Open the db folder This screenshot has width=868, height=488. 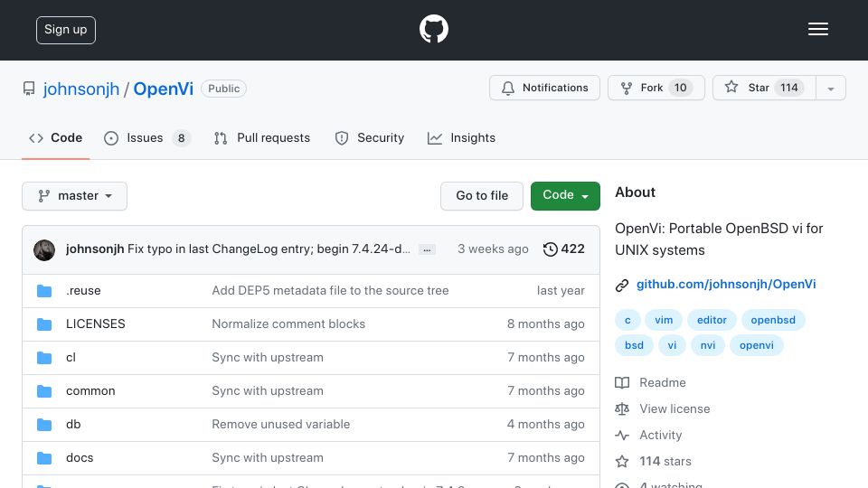click(x=73, y=425)
